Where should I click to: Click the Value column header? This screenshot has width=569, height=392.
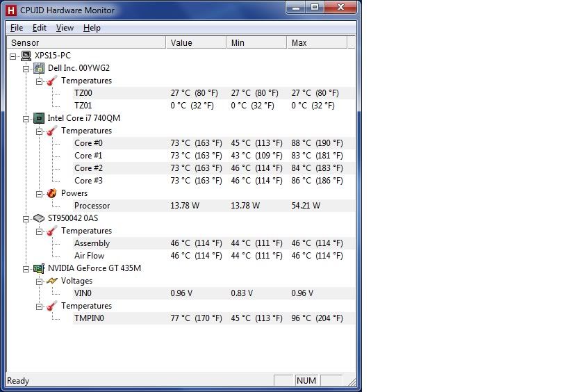[x=196, y=42]
